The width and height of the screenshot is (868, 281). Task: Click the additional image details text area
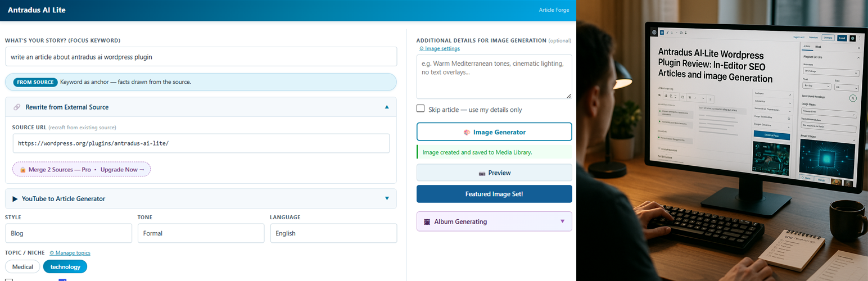tap(494, 76)
